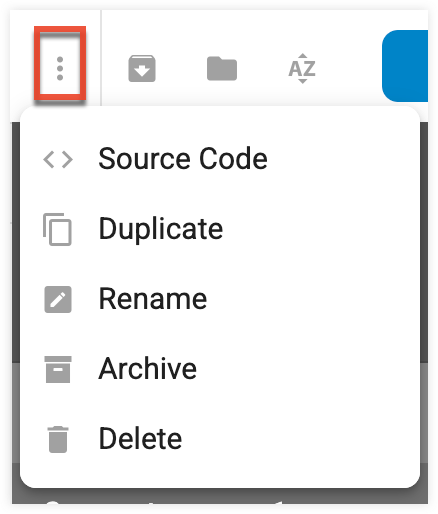
Task: Choose Duplicate in the context menu
Action: pos(220,229)
